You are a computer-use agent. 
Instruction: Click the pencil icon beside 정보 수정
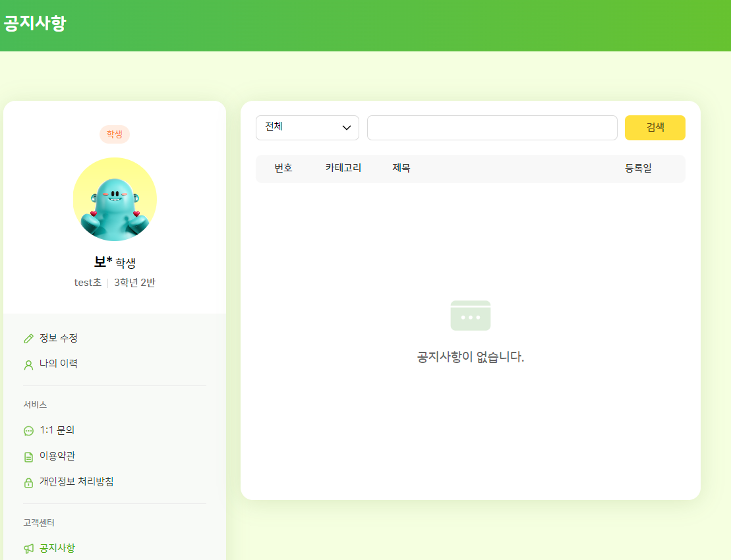coord(28,339)
